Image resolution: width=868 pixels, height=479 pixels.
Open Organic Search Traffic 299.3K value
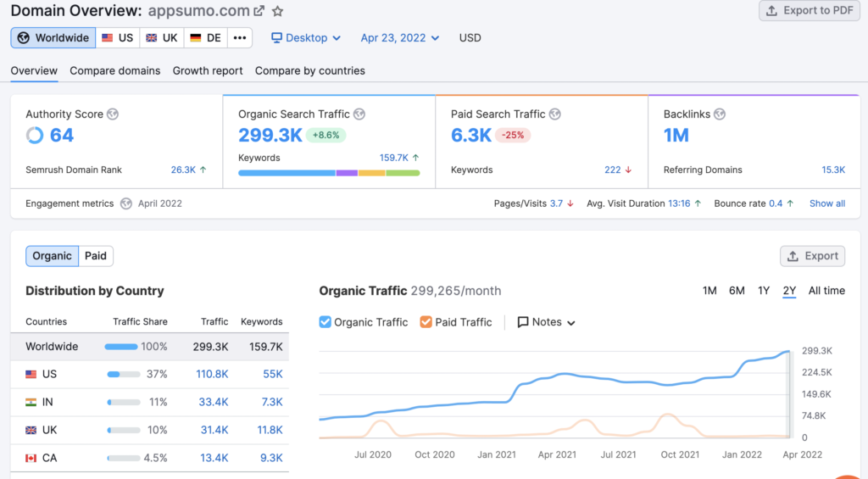270,135
